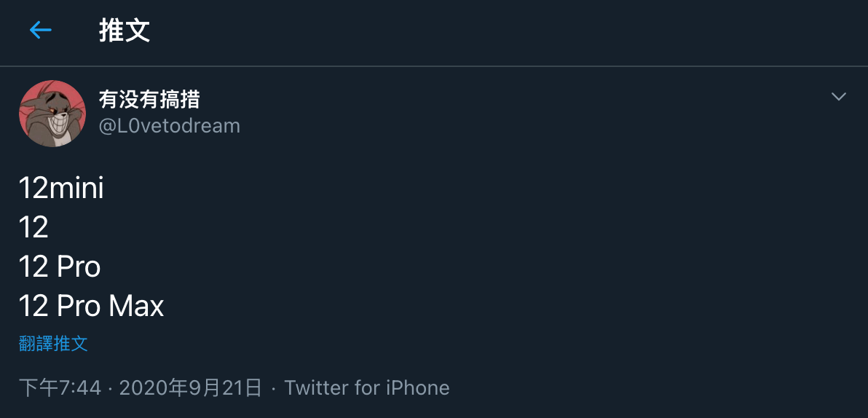Open the 有没有搞措 display name profile
Image resolution: width=868 pixels, height=418 pixels.
tap(149, 99)
